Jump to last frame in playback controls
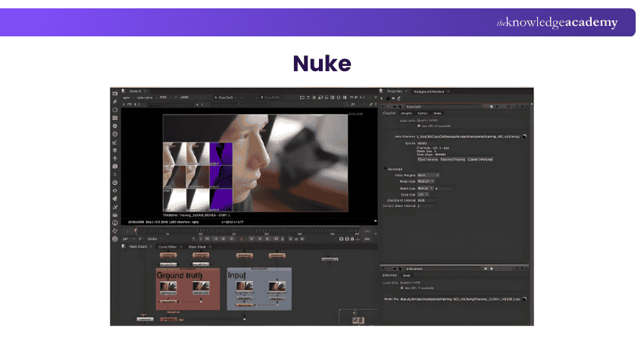Viewport: 644px width, 341px height. (x=277, y=239)
